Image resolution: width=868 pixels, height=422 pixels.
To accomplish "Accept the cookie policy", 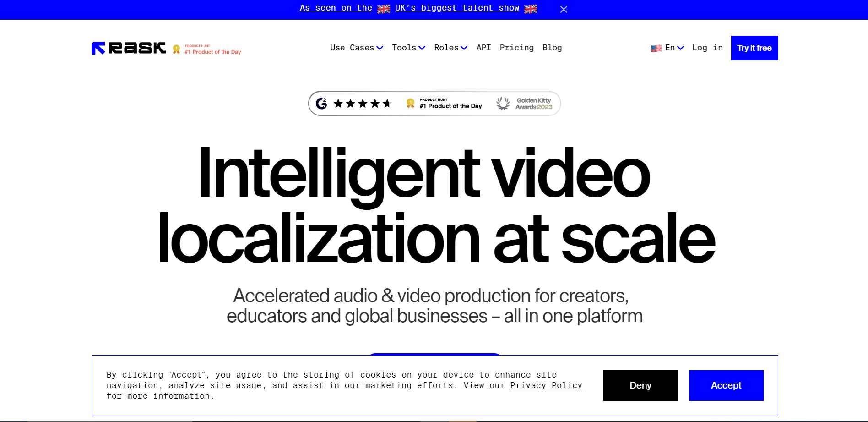I will tap(726, 385).
